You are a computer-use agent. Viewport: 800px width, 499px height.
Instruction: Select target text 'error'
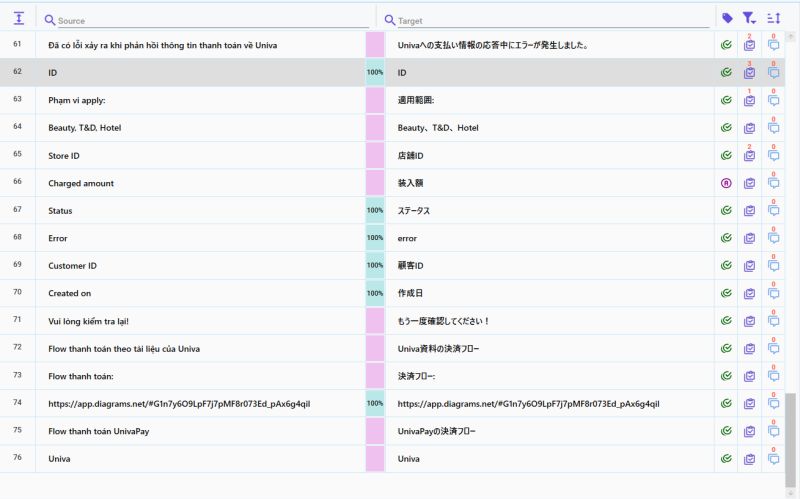click(407, 238)
